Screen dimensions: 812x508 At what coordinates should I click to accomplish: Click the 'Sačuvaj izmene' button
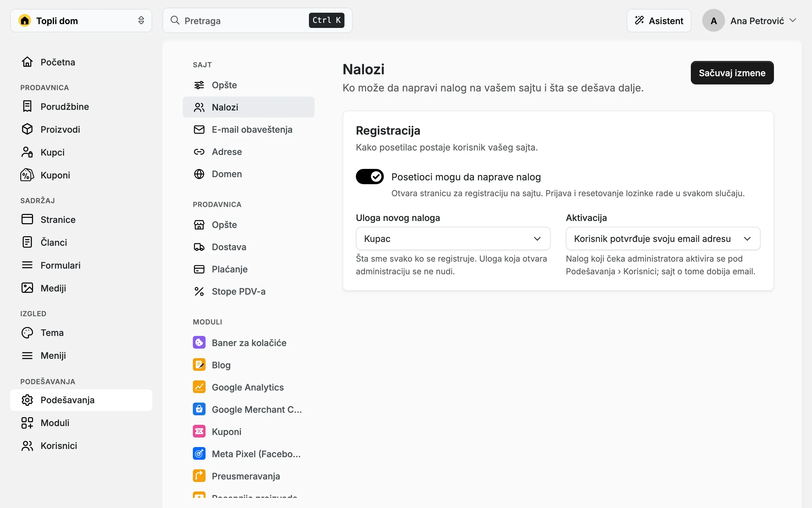click(x=732, y=73)
